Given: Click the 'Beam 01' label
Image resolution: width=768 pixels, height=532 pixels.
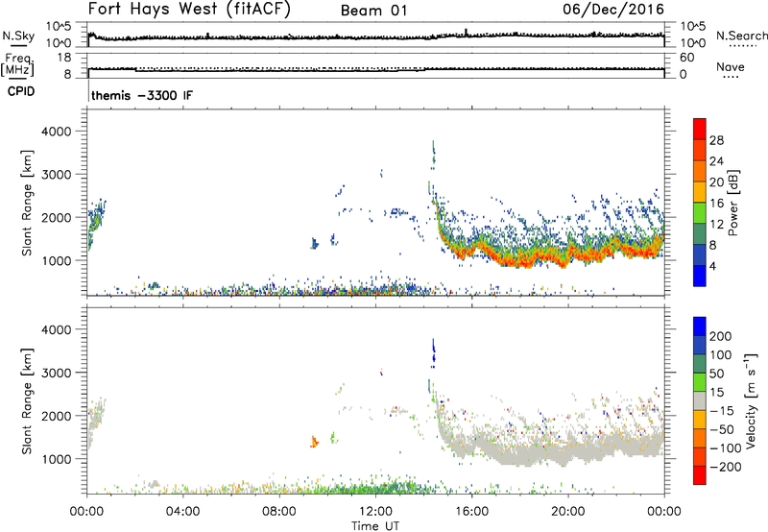Looking at the screenshot, I should [373, 11].
